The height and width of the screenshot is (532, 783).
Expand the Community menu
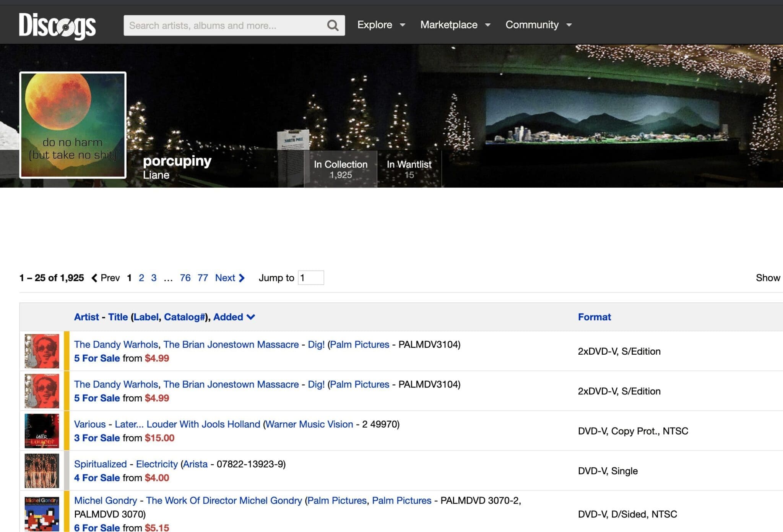tap(539, 25)
